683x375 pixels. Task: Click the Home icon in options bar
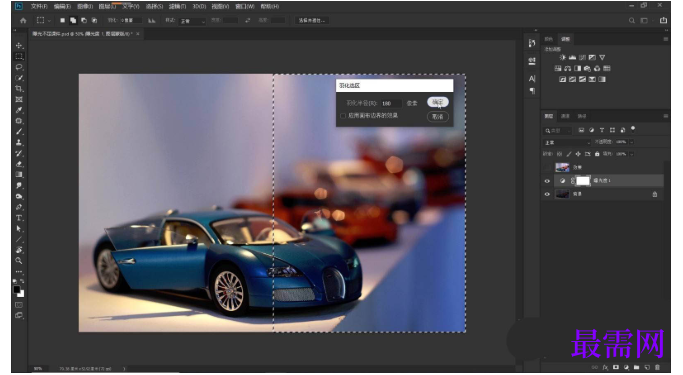(23, 20)
